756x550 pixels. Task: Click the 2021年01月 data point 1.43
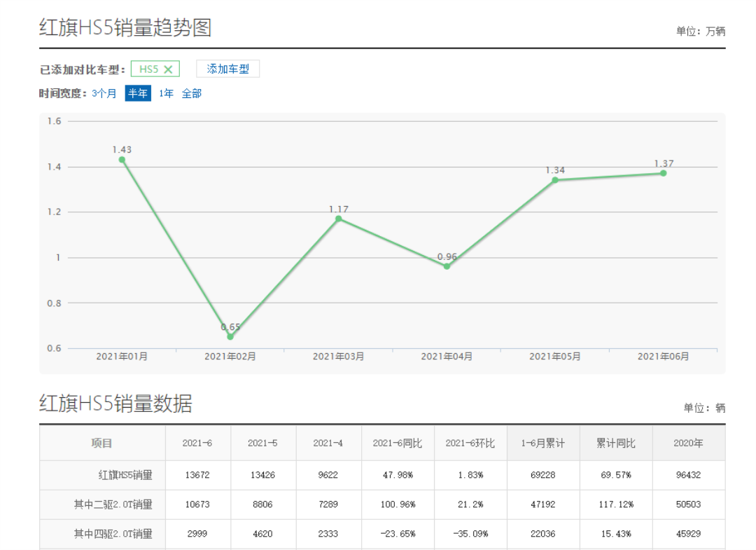(x=122, y=160)
